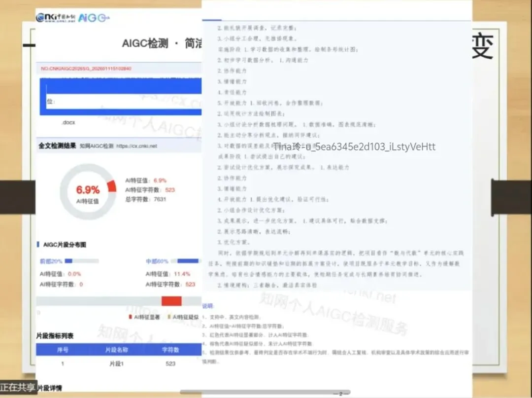Open the https://cx.cnki.net link

pyautogui.click(x=136, y=146)
